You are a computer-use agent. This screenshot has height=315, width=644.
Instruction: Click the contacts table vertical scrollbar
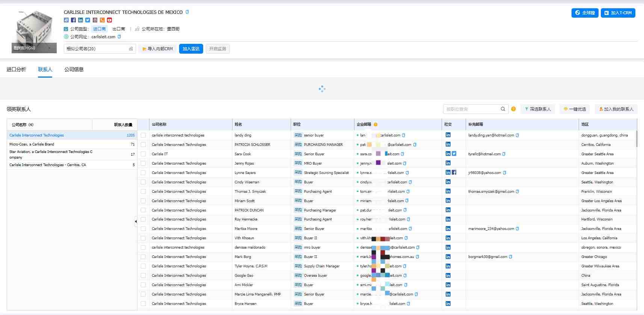[x=636, y=139]
